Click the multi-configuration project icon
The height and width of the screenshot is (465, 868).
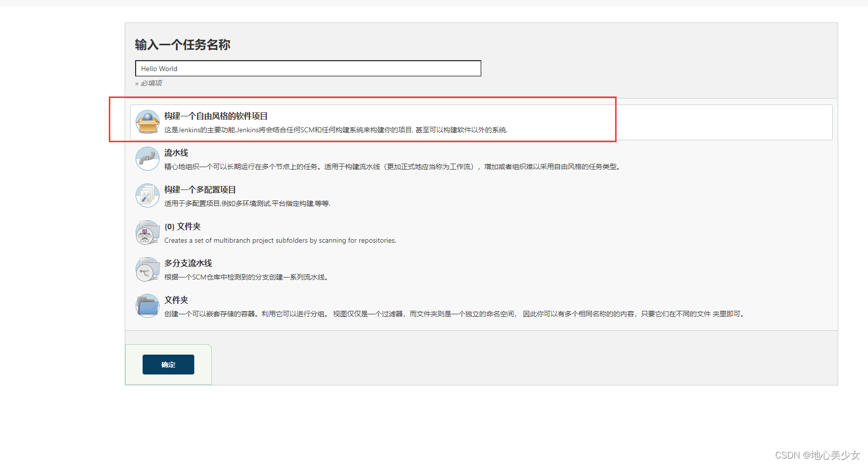[x=147, y=195]
